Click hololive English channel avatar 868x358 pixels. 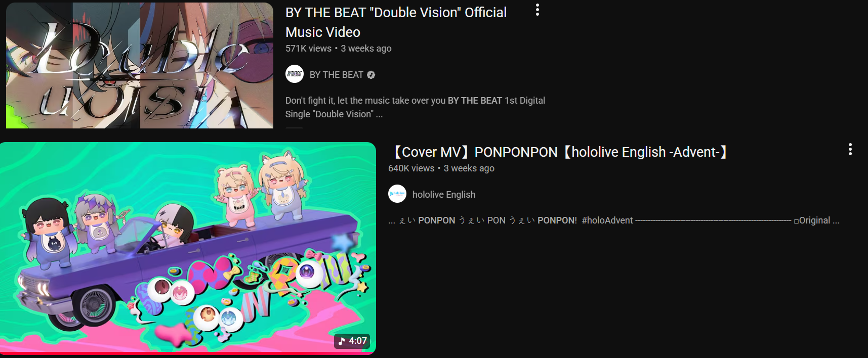(x=397, y=194)
